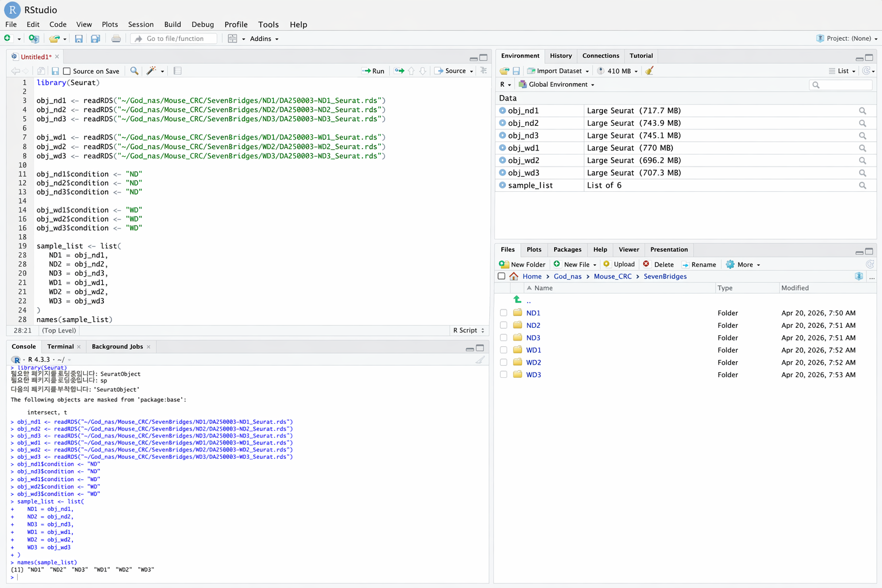Click the magic wand code tools icon
882x588 pixels.
click(152, 71)
